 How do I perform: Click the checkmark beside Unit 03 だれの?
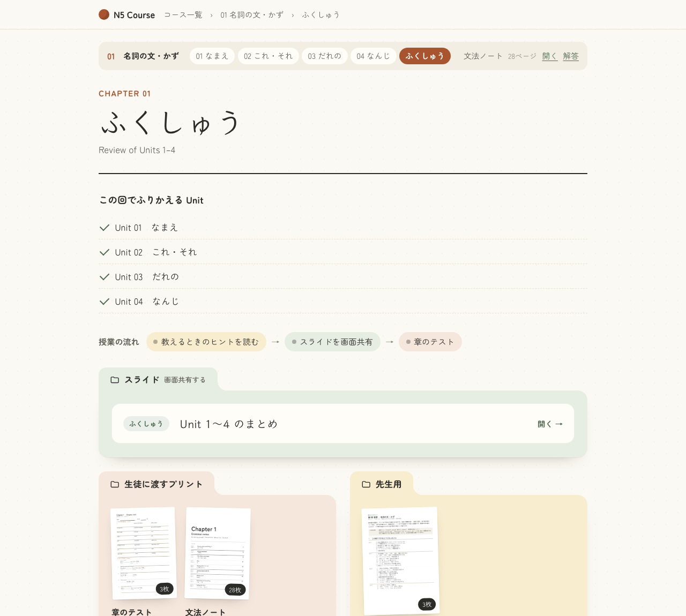click(105, 277)
